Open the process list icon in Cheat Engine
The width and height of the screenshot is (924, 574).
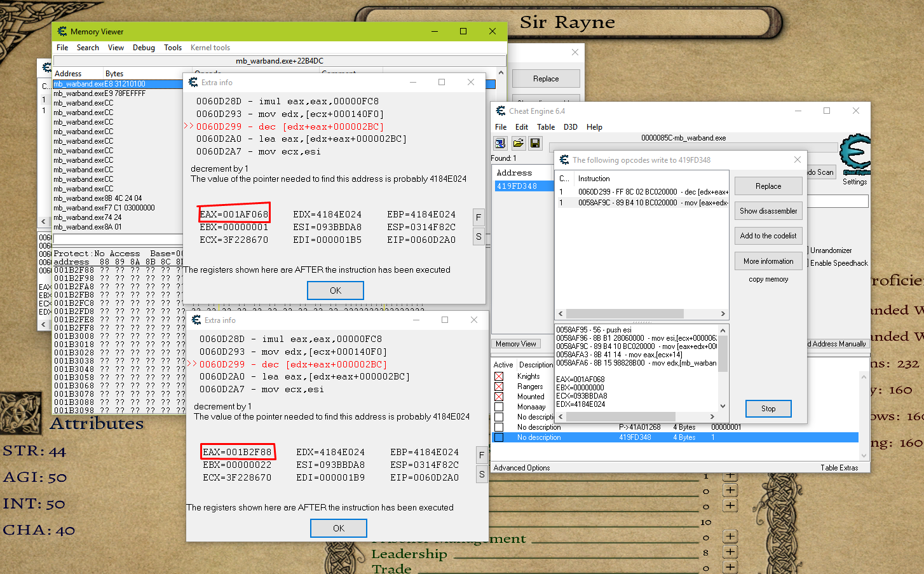pos(500,143)
